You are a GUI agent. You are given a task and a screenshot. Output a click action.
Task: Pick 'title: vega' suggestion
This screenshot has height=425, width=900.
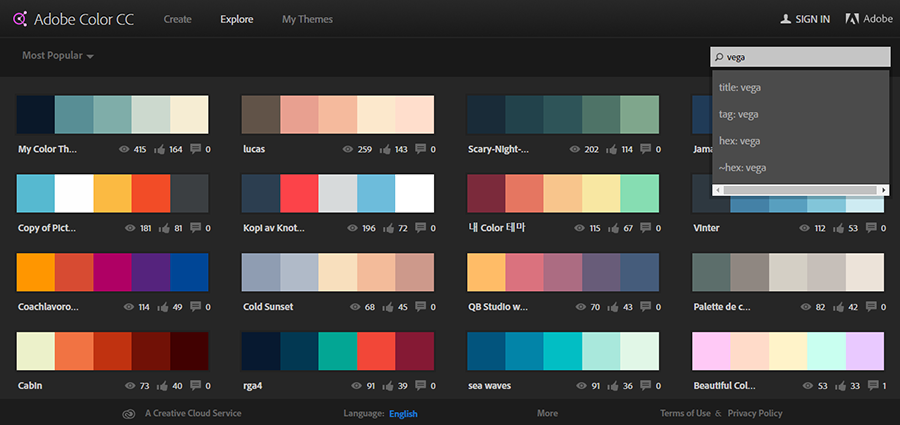pos(741,87)
